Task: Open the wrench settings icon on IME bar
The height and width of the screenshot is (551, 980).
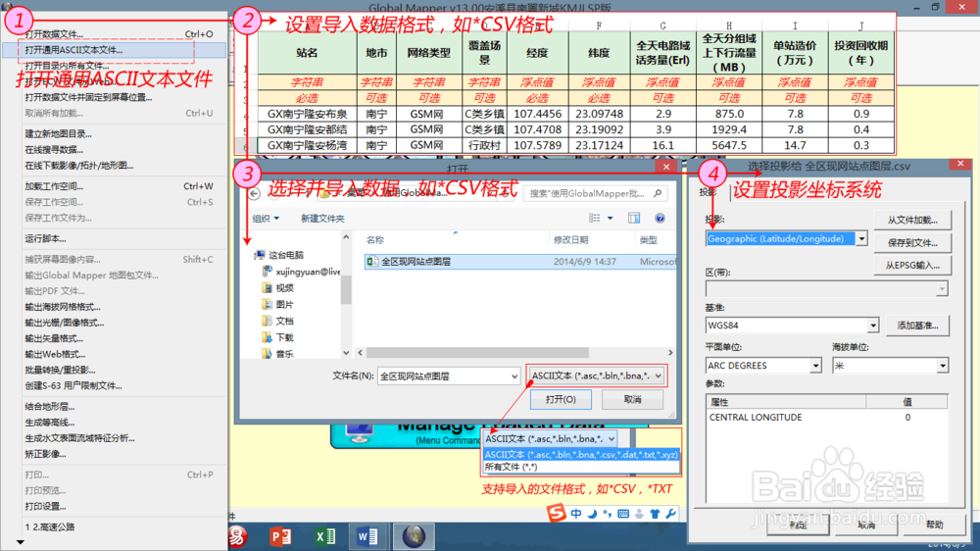Action: [670, 514]
